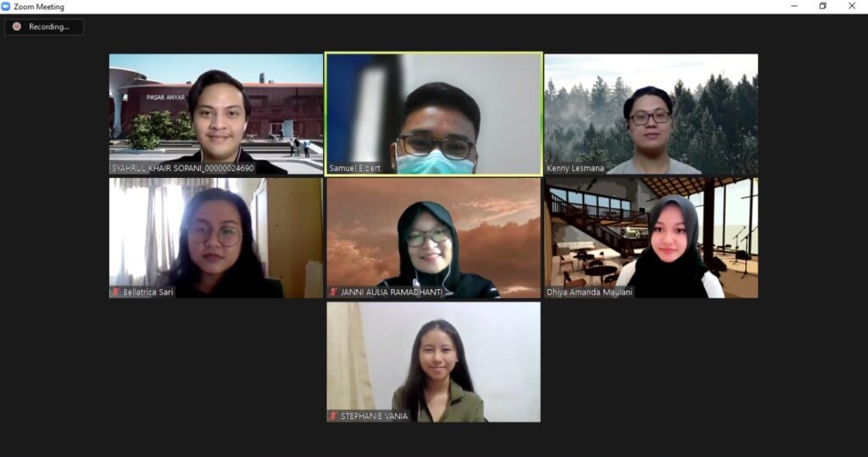This screenshot has width=868, height=457.
Task: Select Kenny Lesmana's video tile
Action: [x=651, y=114]
